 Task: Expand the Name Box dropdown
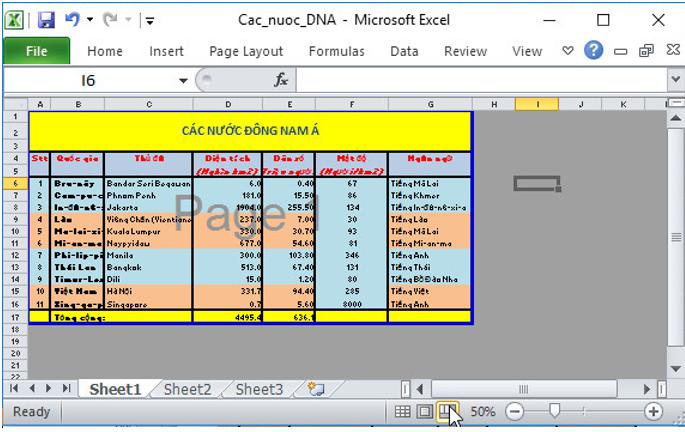pyautogui.click(x=183, y=80)
